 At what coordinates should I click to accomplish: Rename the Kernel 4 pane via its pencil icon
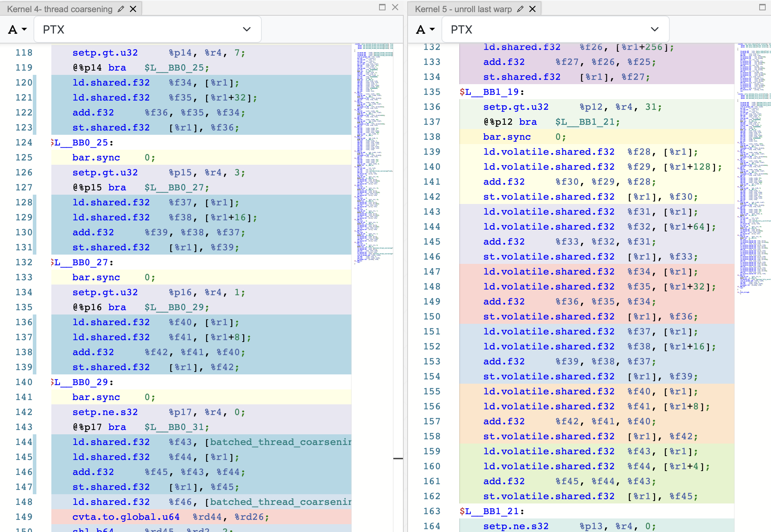pyautogui.click(x=121, y=9)
